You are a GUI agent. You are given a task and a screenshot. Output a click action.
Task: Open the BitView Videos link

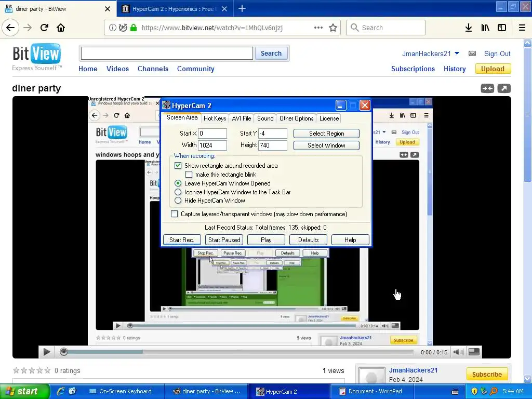tap(117, 69)
